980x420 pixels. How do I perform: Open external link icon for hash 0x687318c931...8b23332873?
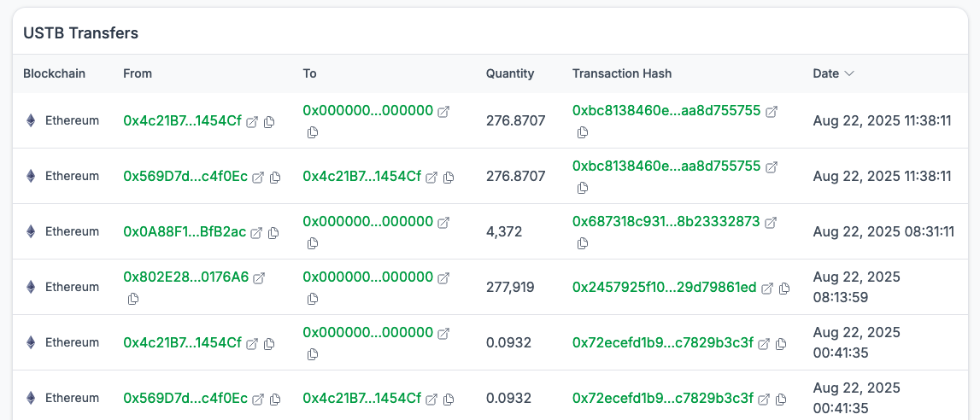tap(770, 222)
